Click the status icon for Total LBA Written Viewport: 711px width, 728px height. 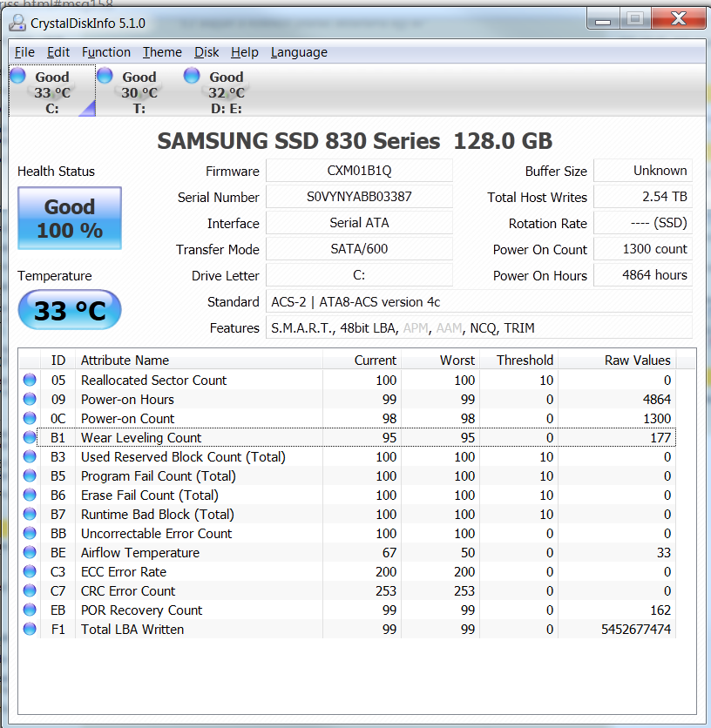coord(30,629)
